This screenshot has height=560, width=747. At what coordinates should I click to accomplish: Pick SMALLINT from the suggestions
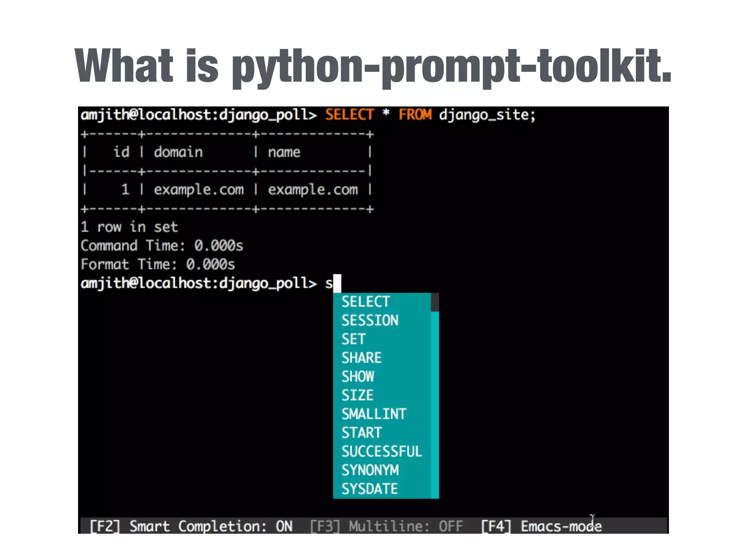click(374, 414)
